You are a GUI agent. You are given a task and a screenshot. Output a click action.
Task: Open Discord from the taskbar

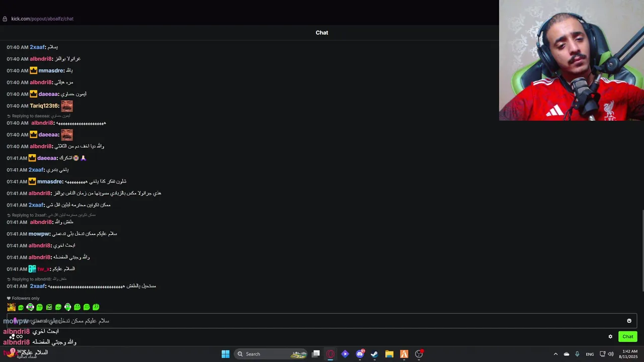360,354
